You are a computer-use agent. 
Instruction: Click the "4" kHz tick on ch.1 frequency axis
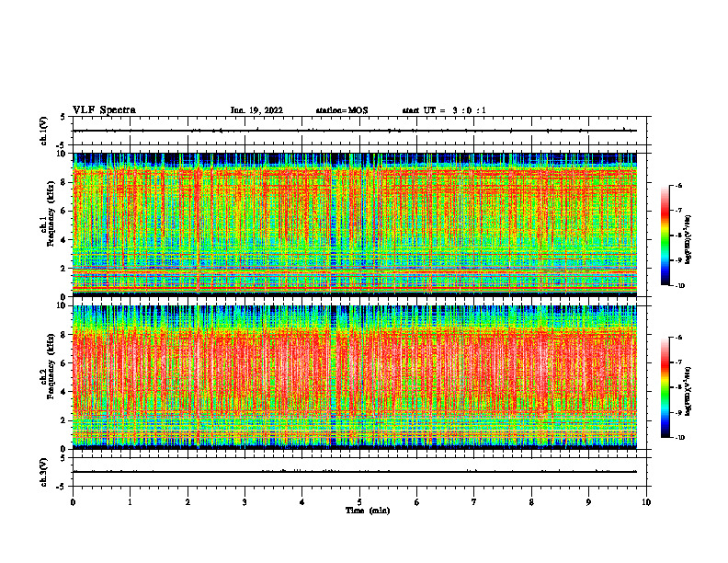64,240
